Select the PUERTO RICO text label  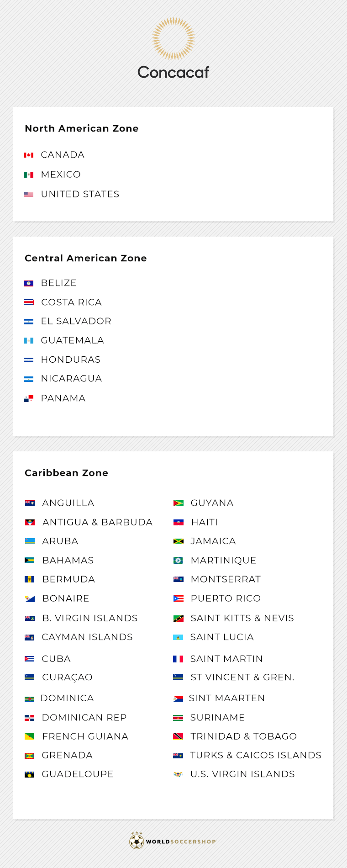click(x=226, y=598)
